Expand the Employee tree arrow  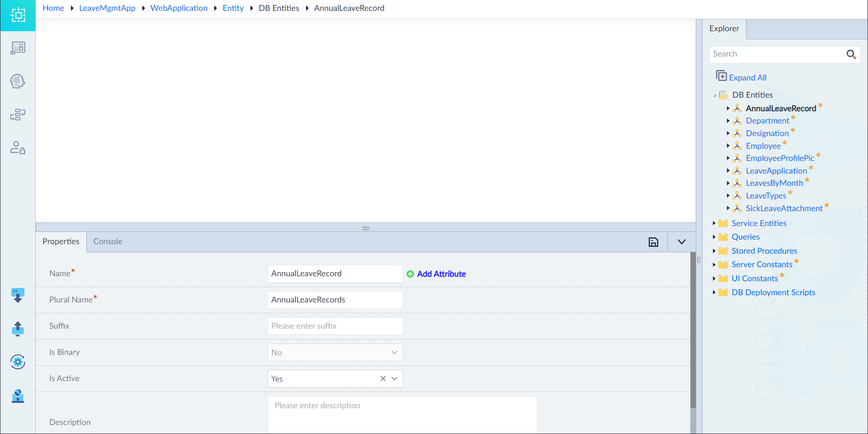click(x=728, y=146)
